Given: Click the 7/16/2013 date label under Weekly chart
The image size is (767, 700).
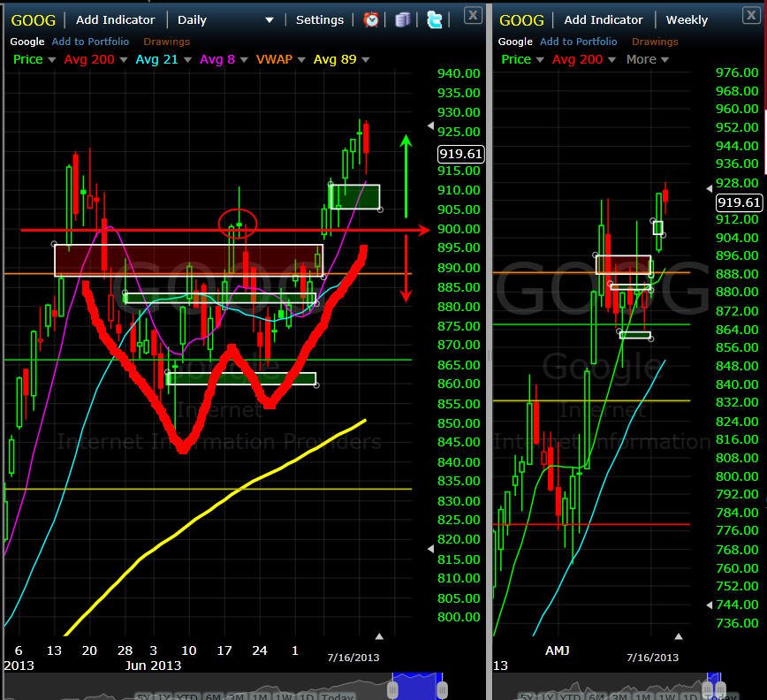Looking at the screenshot, I should 652,658.
